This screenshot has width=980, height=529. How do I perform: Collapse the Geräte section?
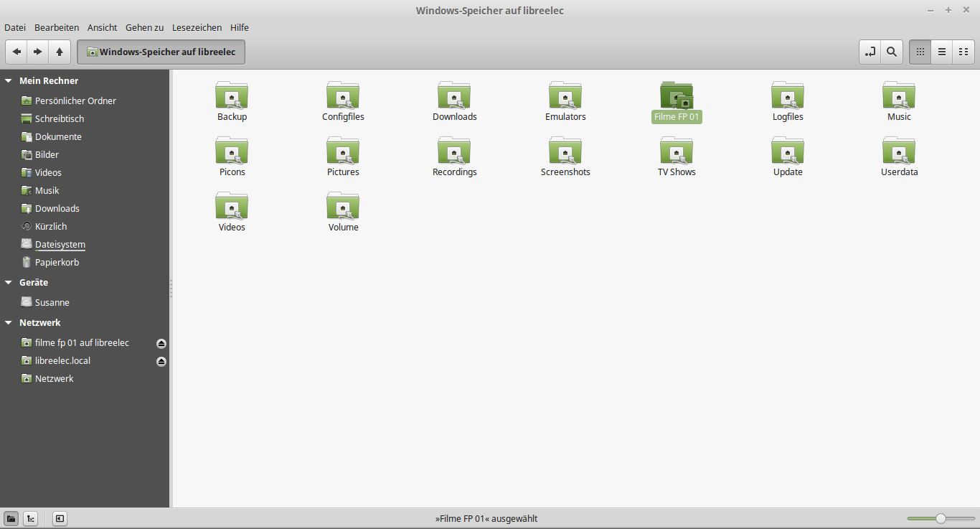point(9,283)
